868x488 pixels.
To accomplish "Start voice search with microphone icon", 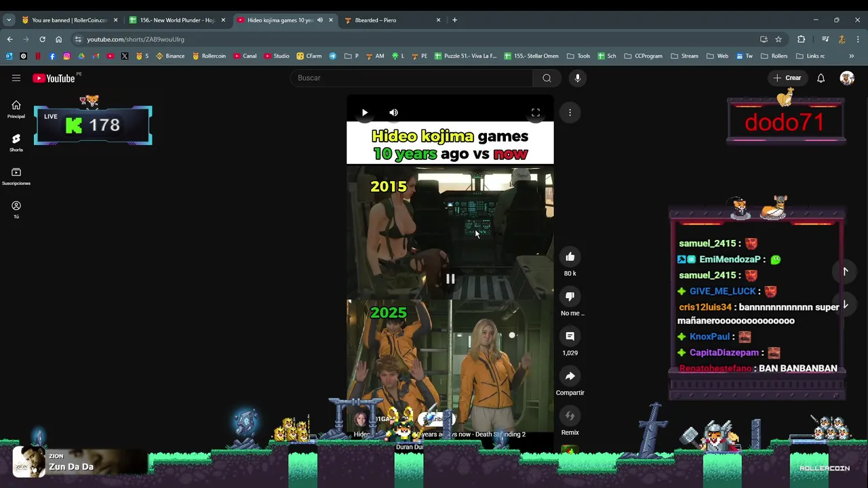I will [x=578, y=78].
